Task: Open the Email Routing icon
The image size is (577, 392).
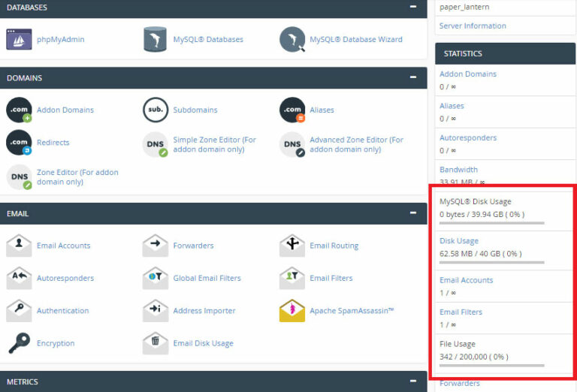Action: pyautogui.click(x=292, y=246)
